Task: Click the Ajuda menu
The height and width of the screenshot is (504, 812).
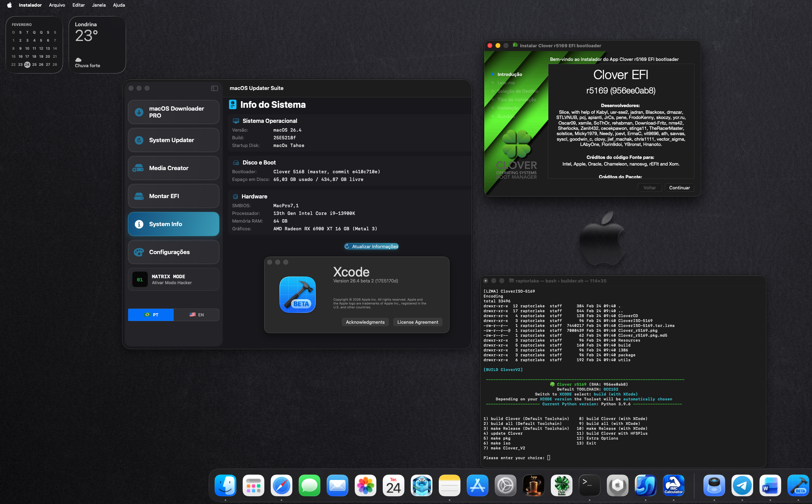Action: pos(119,5)
